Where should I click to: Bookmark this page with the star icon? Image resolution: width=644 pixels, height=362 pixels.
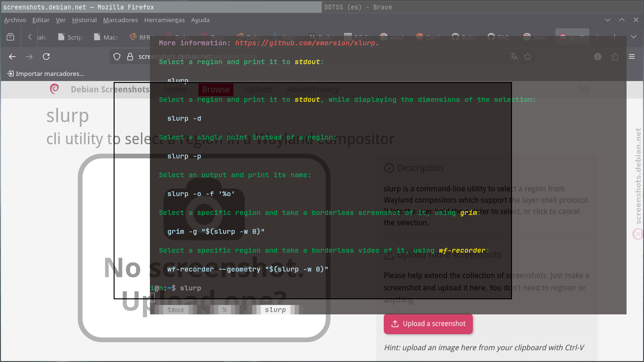tap(528, 57)
